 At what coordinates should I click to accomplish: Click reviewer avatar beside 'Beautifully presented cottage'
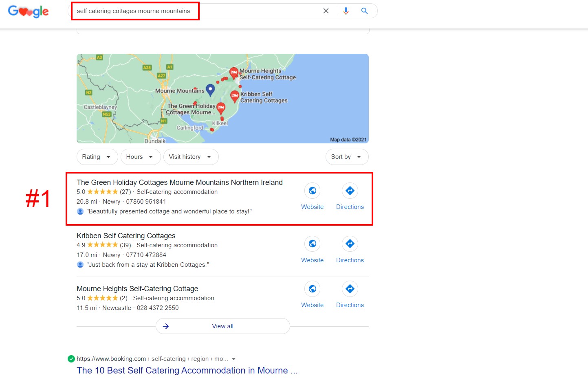80,211
